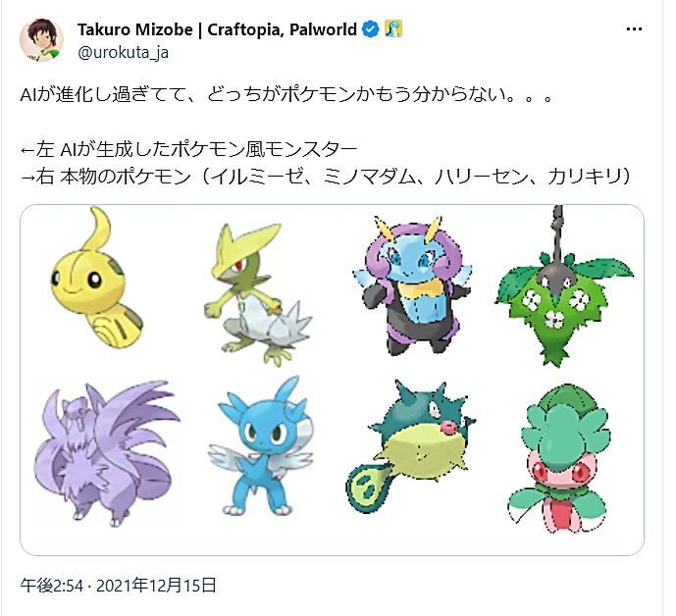Click the blue Illumise-like monster with purple hair

[x=412, y=285]
